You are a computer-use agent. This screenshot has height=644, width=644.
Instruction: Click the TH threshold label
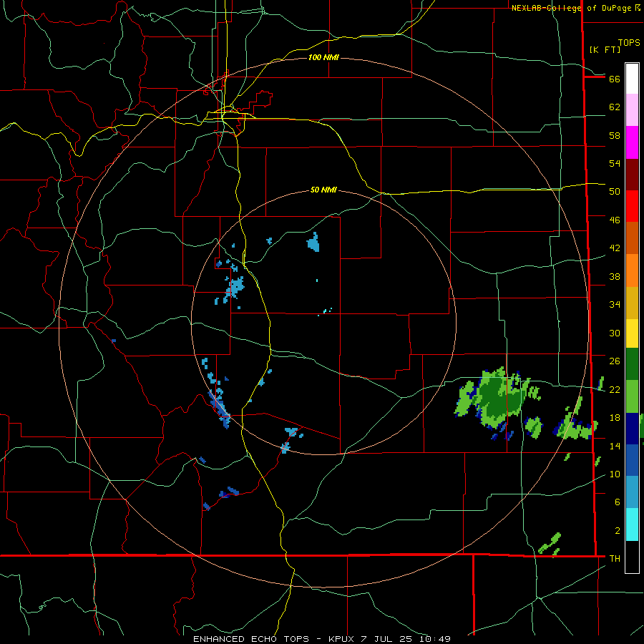615,558
